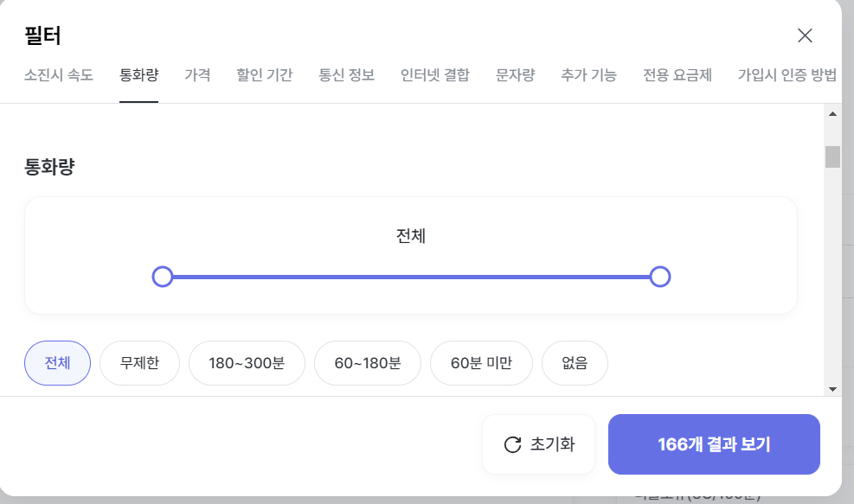Screen dimensions: 854x504
Task: Open the 인터넷 결합 tab
Action: pyautogui.click(x=434, y=75)
